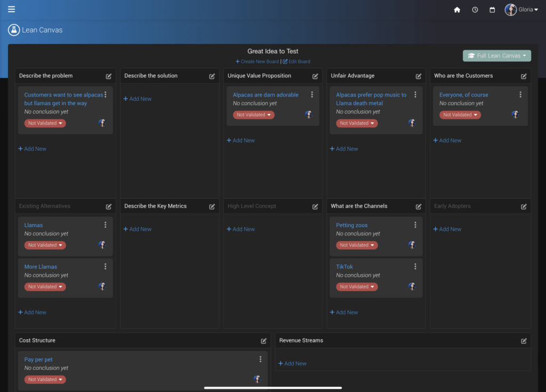Open options menu for More Llamas card
This screenshot has width=546, height=392.
click(105, 266)
